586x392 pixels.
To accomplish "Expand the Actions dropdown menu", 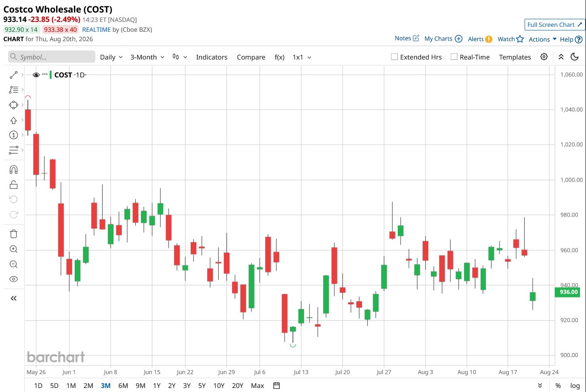I will click(x=543, y=39).
